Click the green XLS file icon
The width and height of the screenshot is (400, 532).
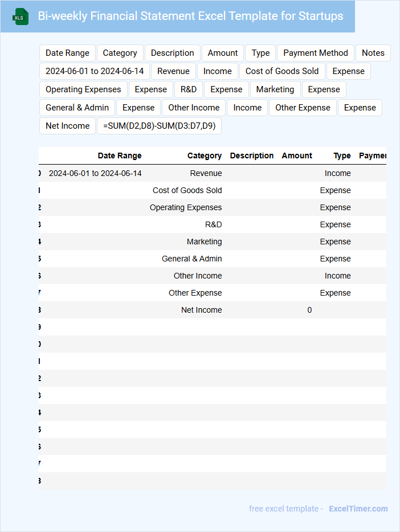[x=21, y=17]
